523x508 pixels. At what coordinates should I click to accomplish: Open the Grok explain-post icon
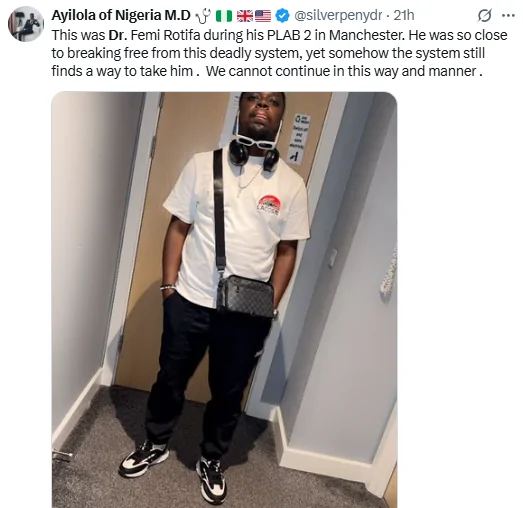point(484,15)
